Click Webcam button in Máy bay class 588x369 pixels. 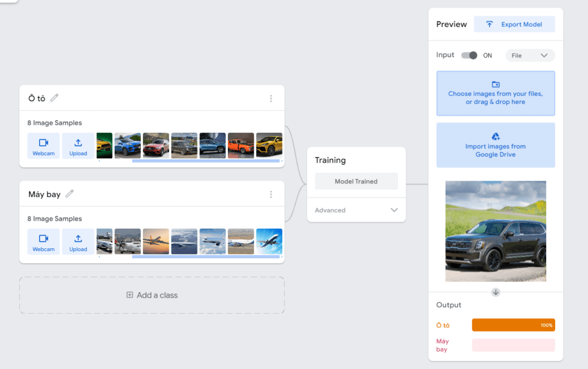44,241
